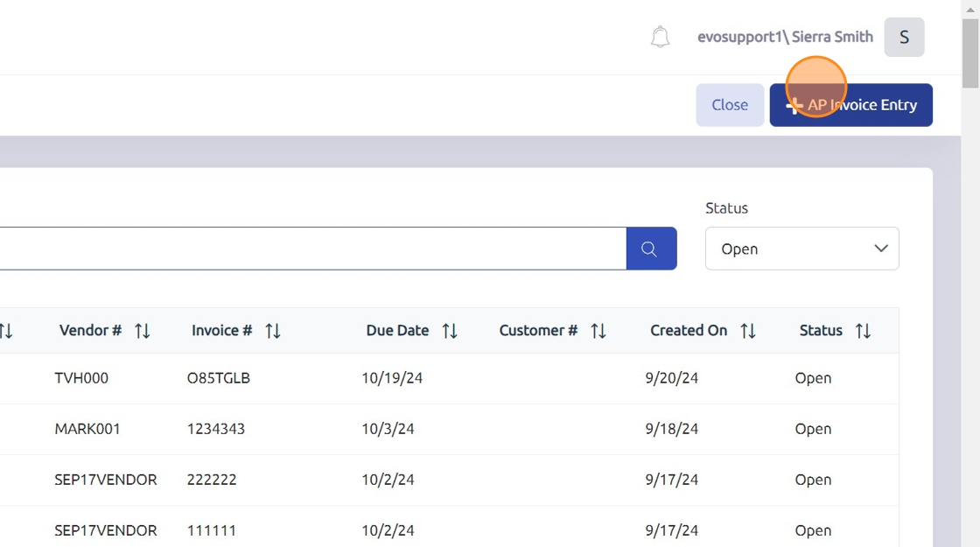Click the AP Invoice Entry button

[850, 105]
